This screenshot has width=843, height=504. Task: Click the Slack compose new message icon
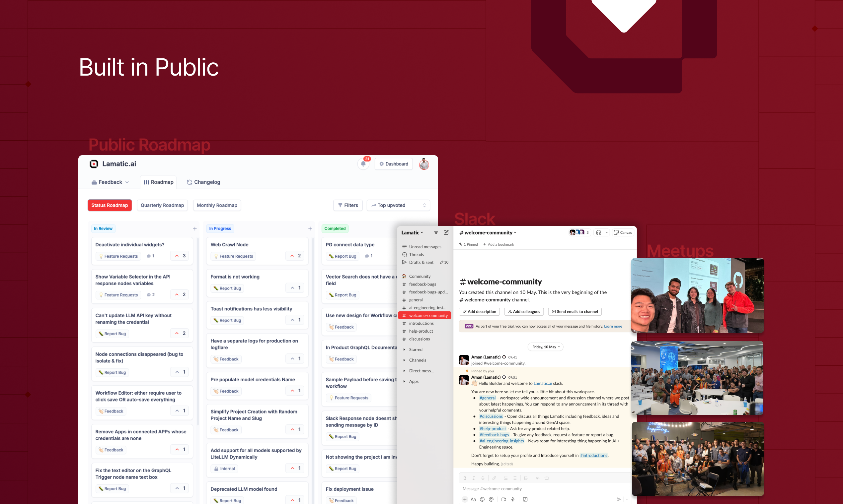(x=446, y=233)
